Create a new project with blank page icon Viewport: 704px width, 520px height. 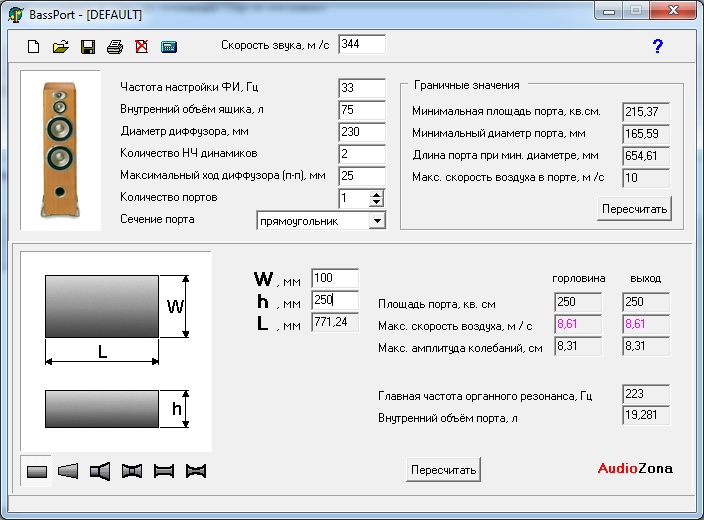click(34, 46)
